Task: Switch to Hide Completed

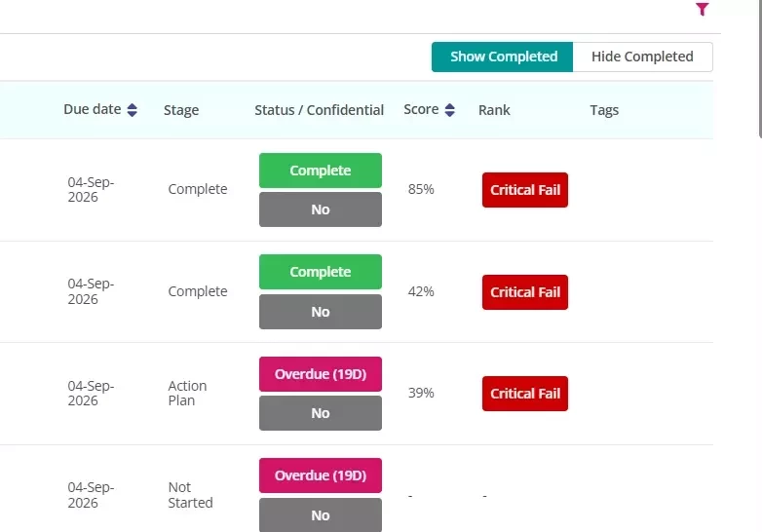Action: 642,57
